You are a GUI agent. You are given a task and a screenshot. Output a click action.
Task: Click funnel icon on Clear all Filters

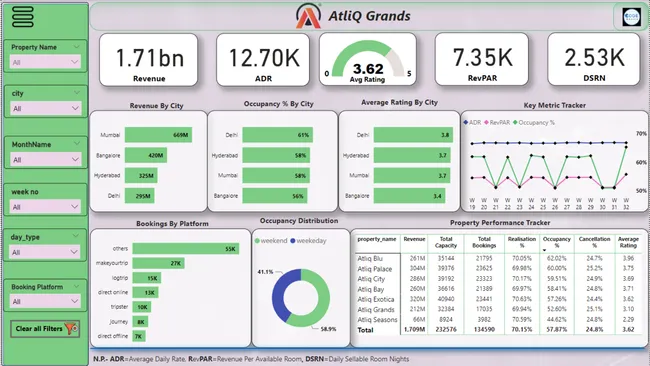tap(72, 328)
